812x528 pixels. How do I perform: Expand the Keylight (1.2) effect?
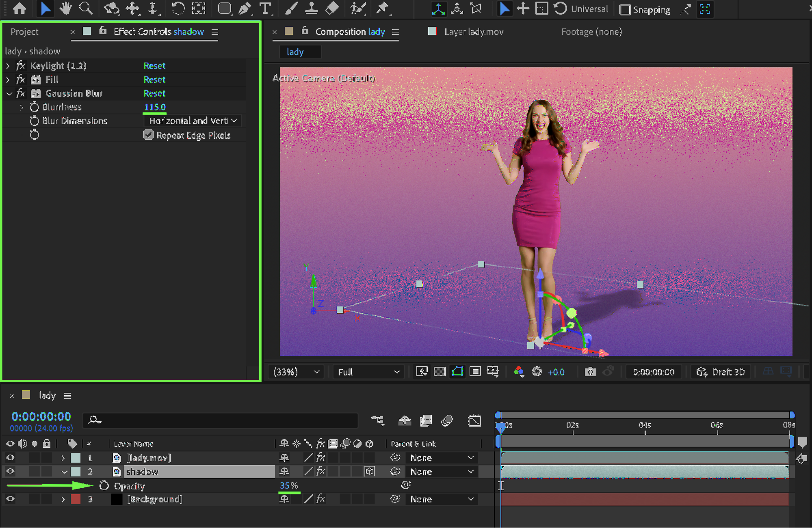pyautogui.click(x=8, y=66)
